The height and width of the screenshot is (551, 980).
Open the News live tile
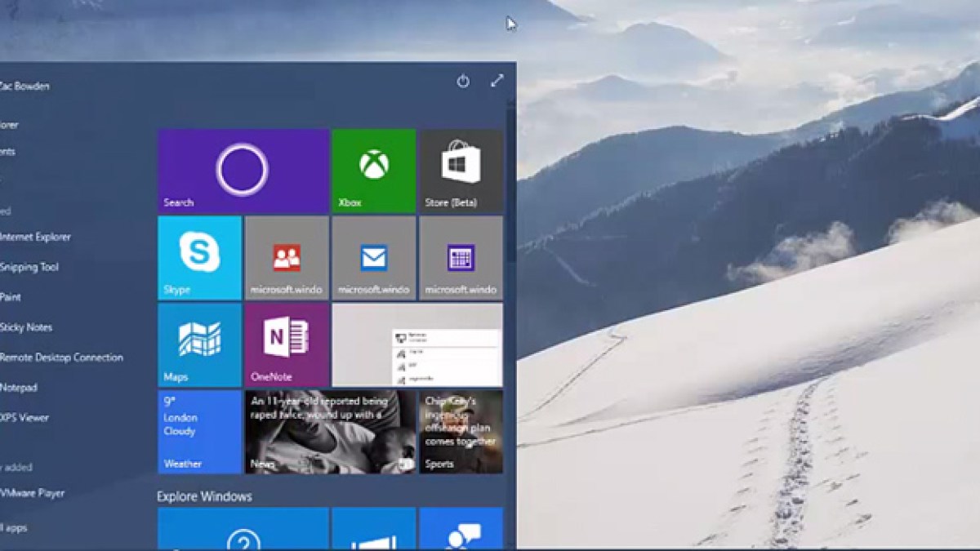[x=331, y=432]
